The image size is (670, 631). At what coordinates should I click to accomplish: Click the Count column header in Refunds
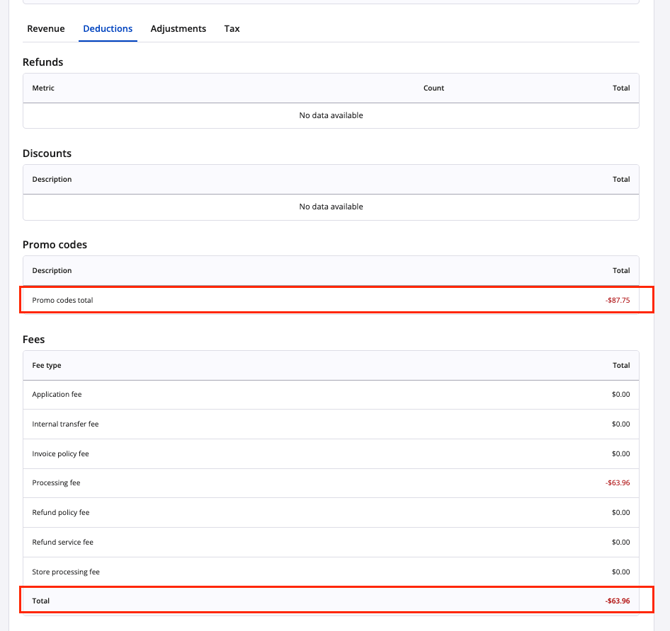[433, 88]
